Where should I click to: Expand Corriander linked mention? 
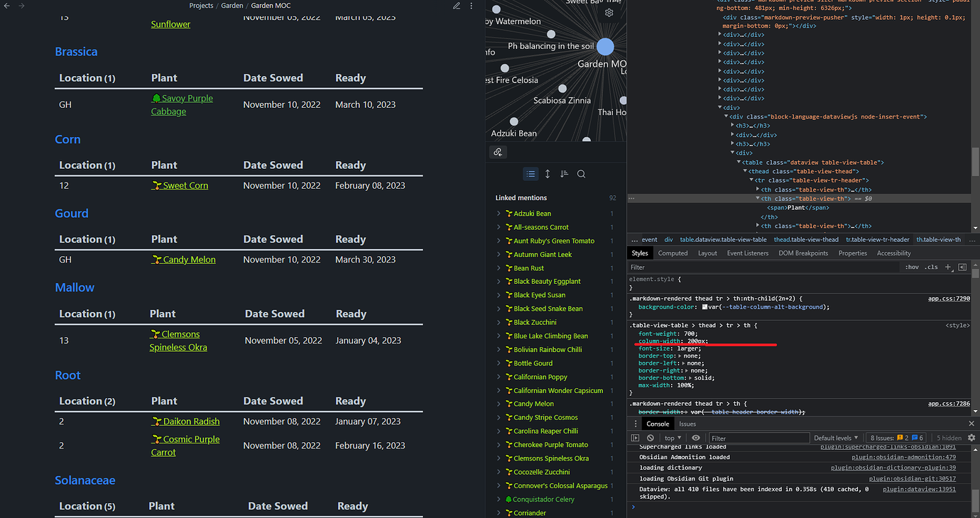pyautogui.click(x=499, y=513)
